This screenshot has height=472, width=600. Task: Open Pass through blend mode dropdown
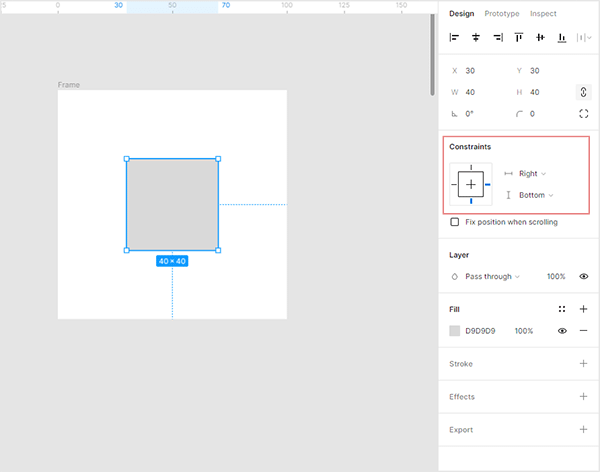click(x=492, y=276)
